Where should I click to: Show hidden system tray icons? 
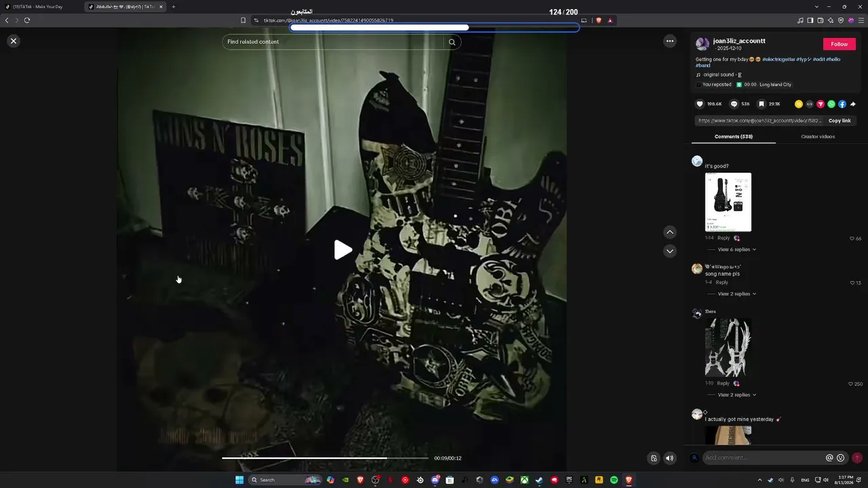coord(759,480)
